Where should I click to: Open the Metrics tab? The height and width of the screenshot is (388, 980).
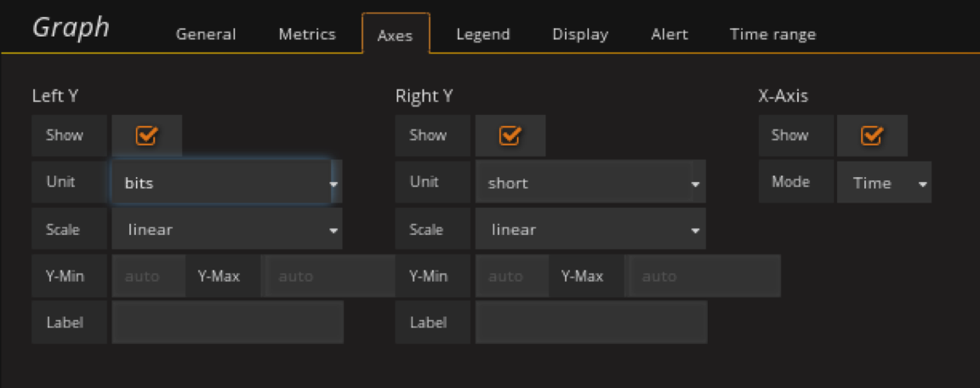(x=307, y=35)
